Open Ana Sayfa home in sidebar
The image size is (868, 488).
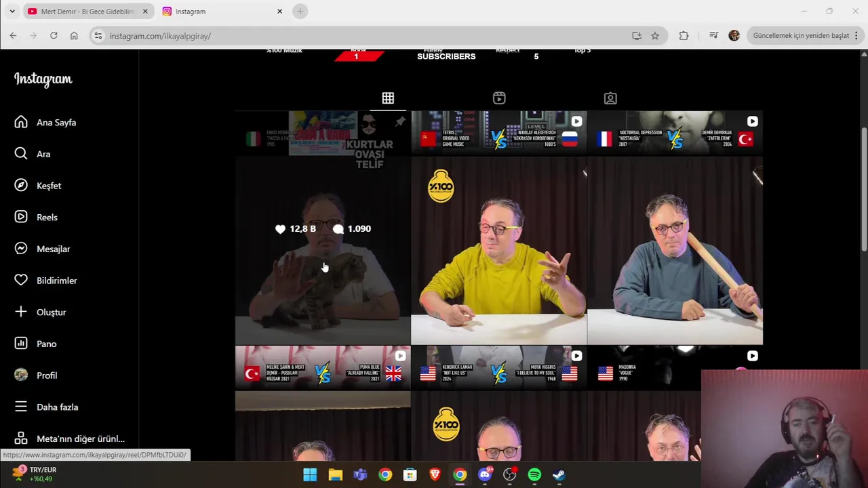point(46,123)
